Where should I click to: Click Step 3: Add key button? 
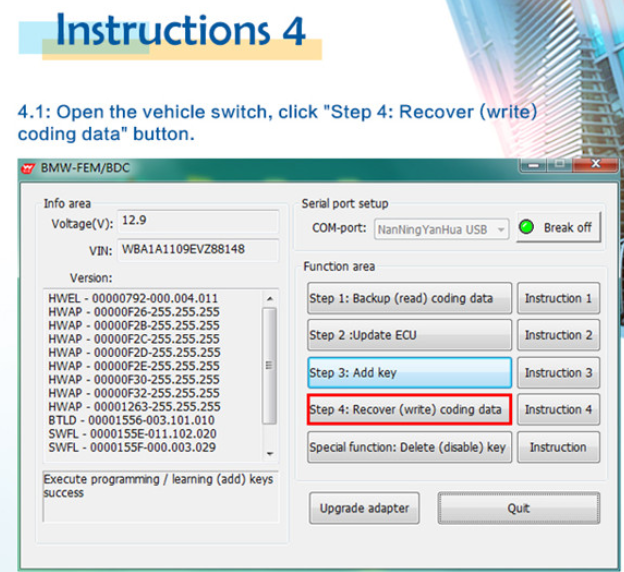point(409,373)
